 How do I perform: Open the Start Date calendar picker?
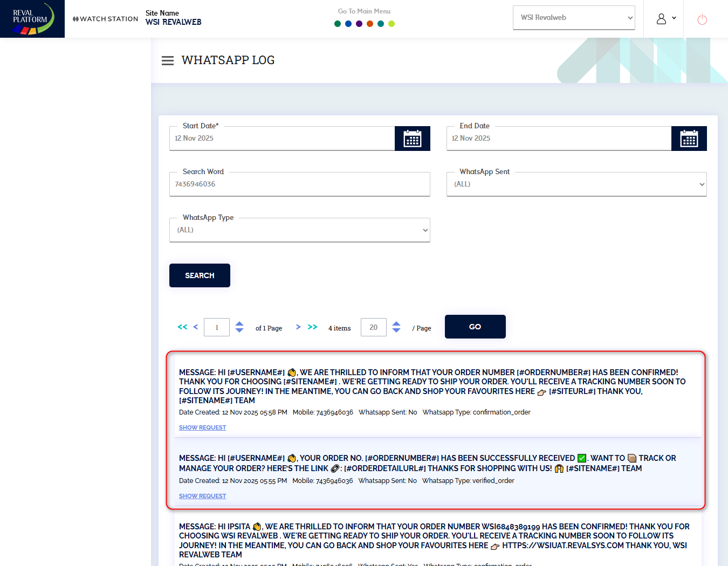coord(412,139)
